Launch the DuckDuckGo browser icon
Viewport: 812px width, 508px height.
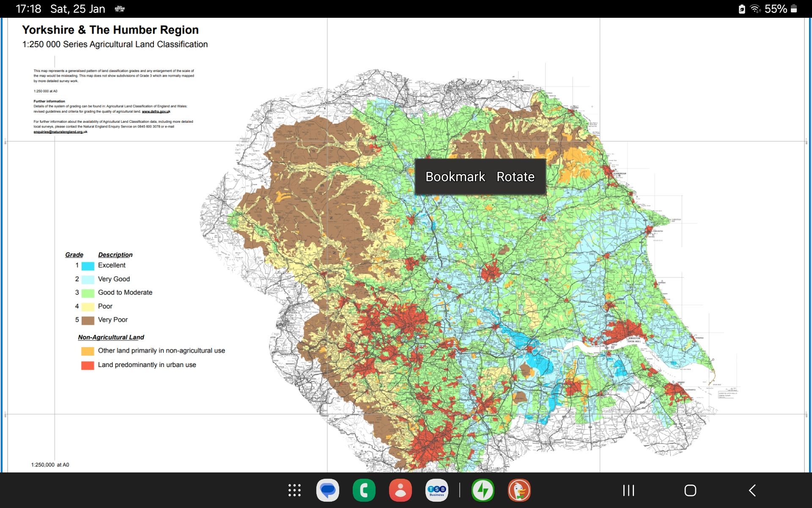(x=519, y=490)
